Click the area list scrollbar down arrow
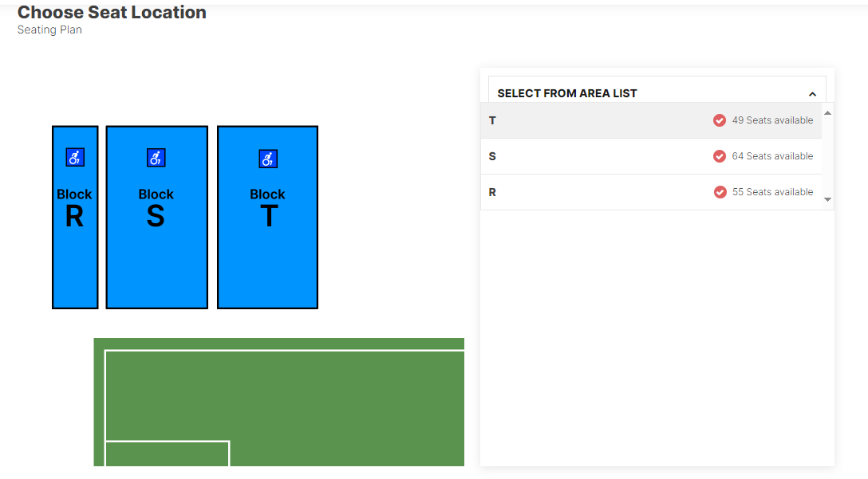The image size is (868, 479). coord(827,200)
